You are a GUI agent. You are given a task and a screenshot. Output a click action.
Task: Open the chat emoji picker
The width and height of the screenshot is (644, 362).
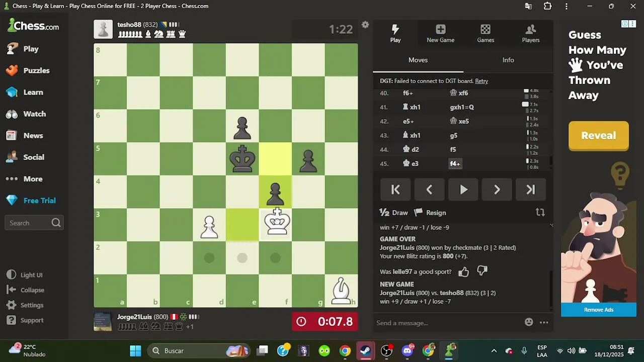coord(529,322)
